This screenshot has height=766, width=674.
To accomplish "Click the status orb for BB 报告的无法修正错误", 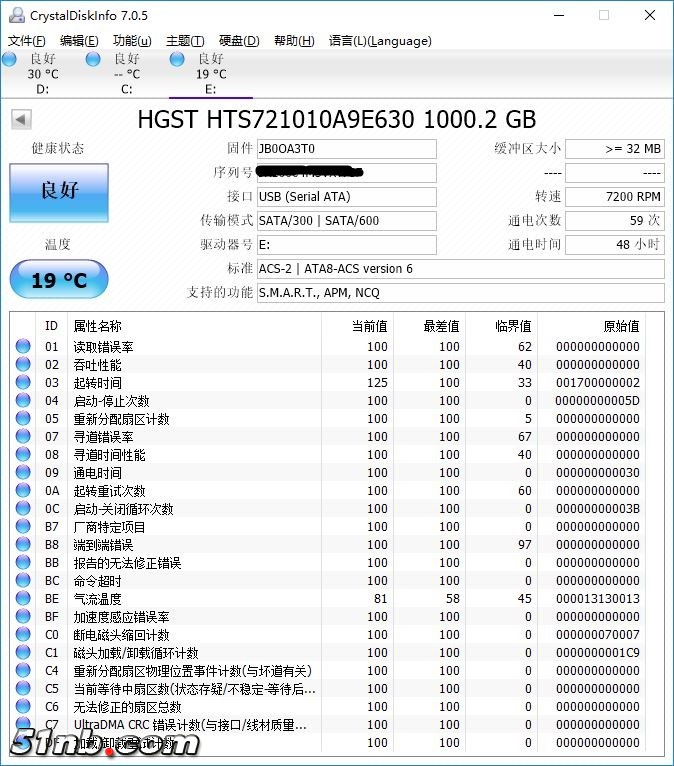I will (x=23, y=562).
